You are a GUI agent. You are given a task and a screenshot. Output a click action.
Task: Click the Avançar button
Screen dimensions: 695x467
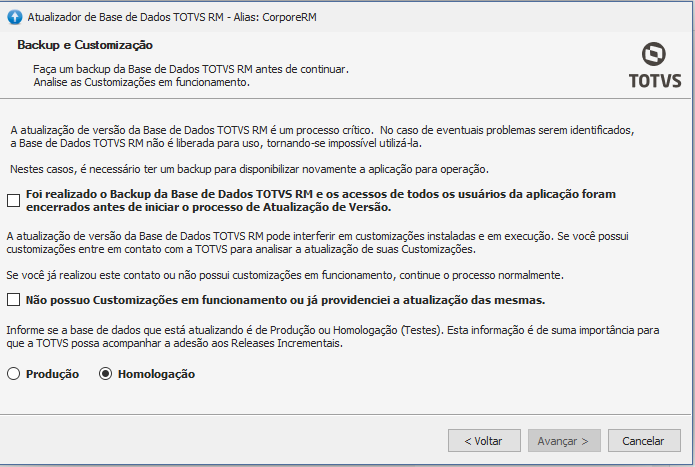click(x=564, y=440)
